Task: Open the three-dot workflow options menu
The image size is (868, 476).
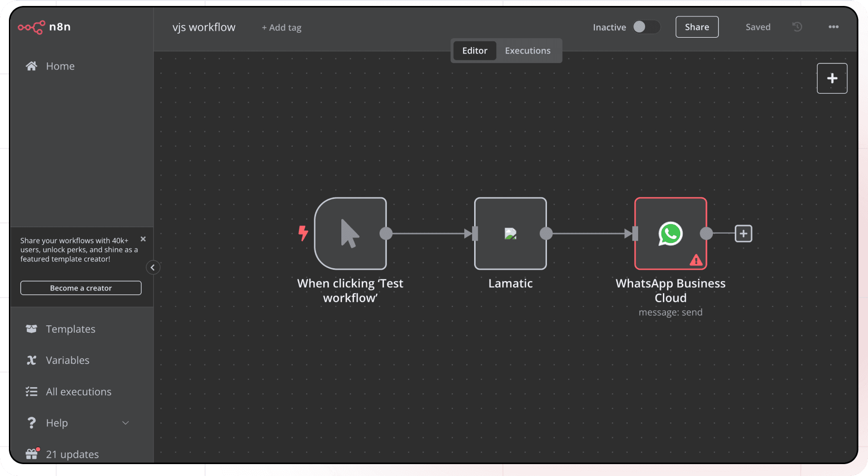Action: pyautogui.click(x=833, y=27)
